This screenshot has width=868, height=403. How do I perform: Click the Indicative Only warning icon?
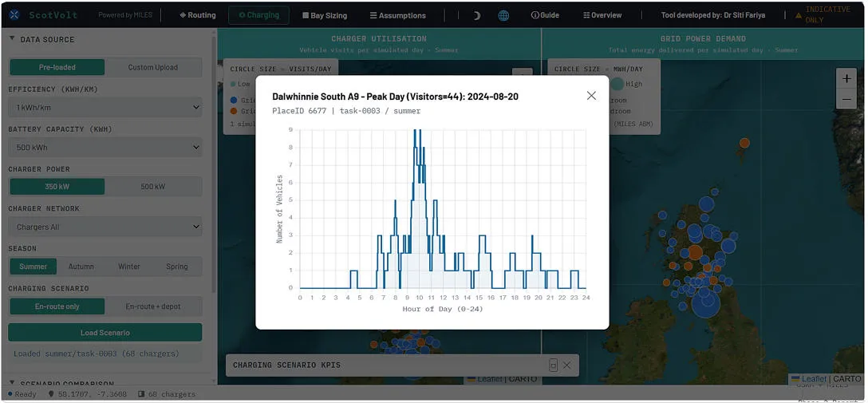point(799,15)
